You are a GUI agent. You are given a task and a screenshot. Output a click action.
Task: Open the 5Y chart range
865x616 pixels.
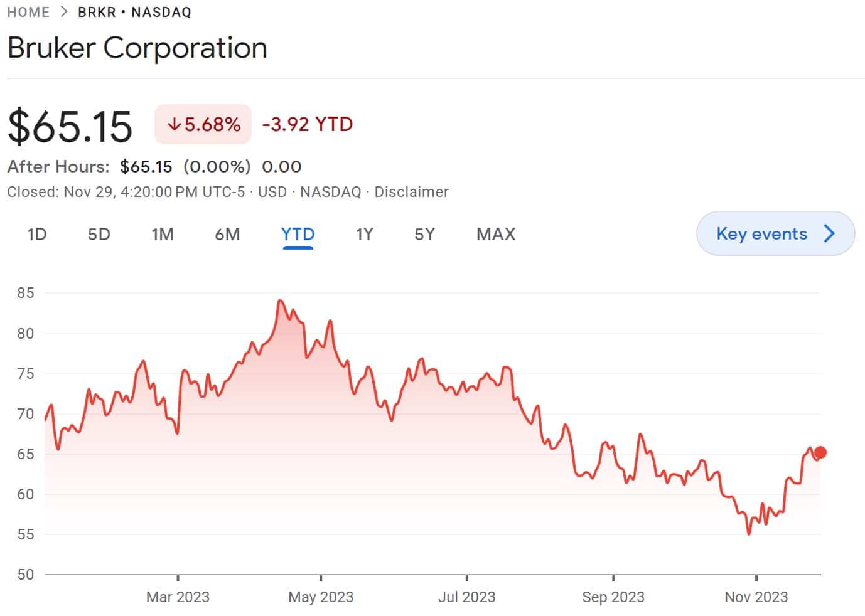coord(424,234)
